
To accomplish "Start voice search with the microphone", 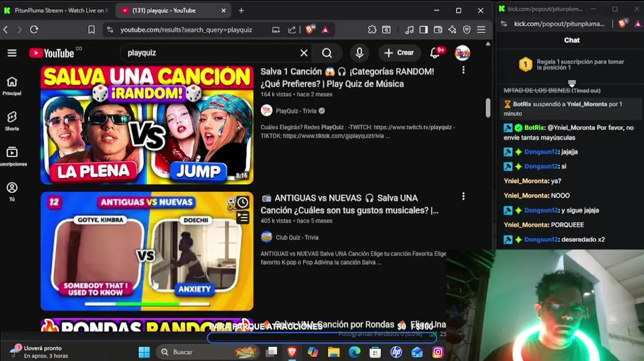I will pos(359,53).
